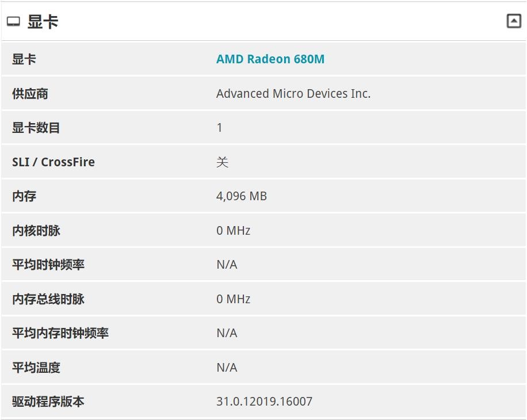Screen dimensions: 527x420
Task: Open the AMD Radeon 680M link
Action: tap(270, 59)
